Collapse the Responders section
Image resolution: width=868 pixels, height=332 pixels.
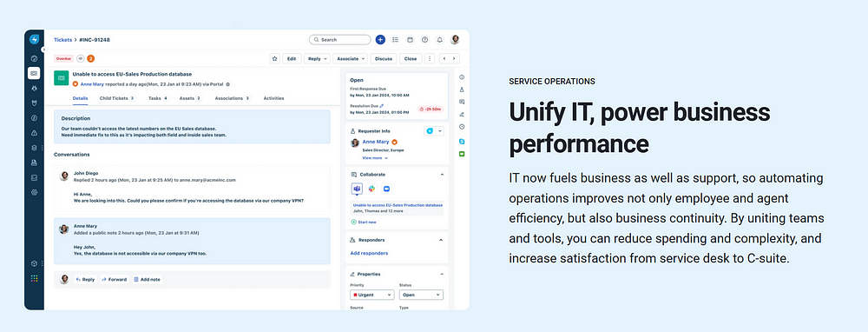pyautogui.click(x=441, y=240)
